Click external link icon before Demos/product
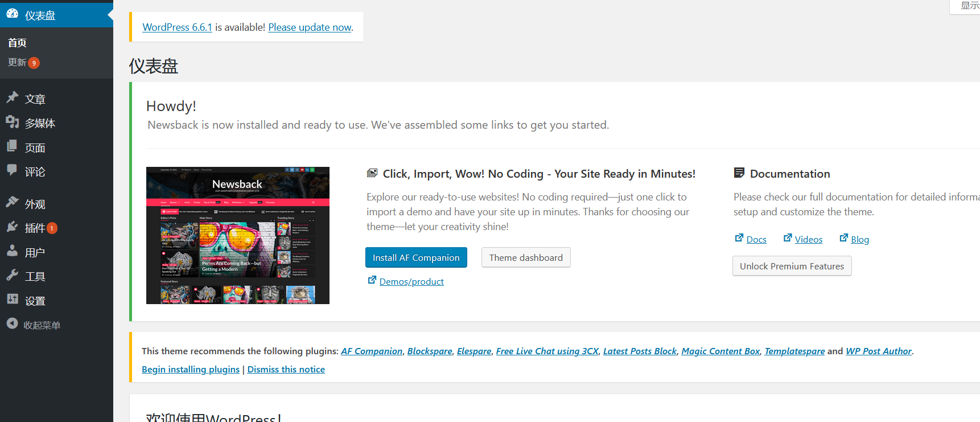This screenshot has width=980, height=422. coord(372,280)
